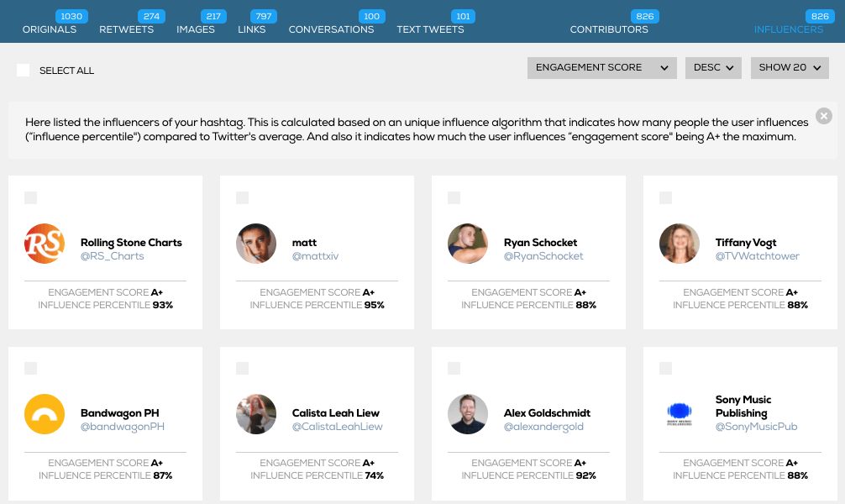Click the Bandwagon PH name
The height and width of the screenshot is (504, 845).
(x=119, y=413)
